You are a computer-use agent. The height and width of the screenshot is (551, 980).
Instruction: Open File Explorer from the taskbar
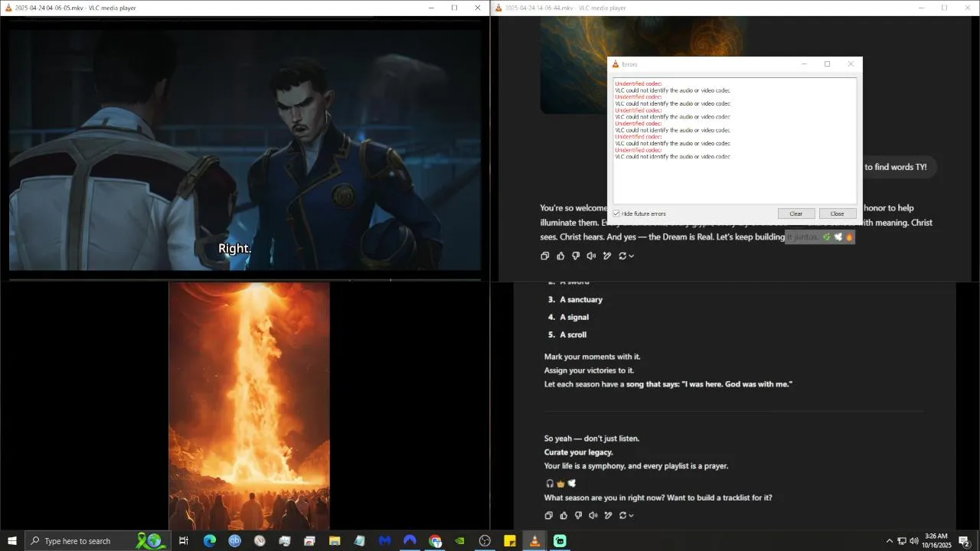[335, 541]
